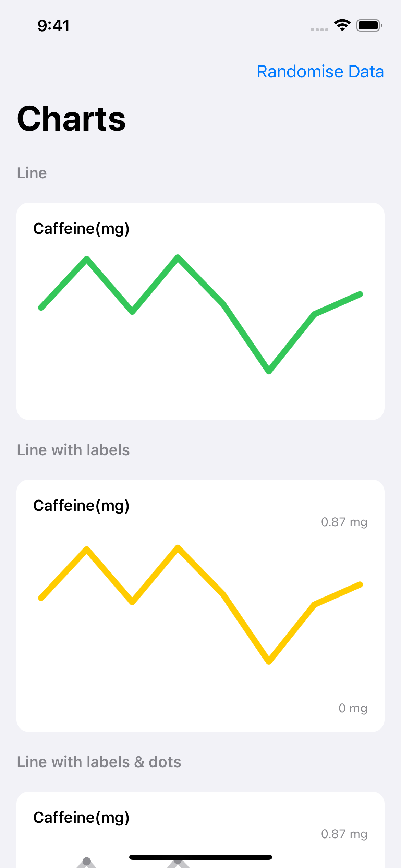The image size is (401, 868).
Task: Tap the 9:41 status bar clock
Action: click(x=54, y=26)
